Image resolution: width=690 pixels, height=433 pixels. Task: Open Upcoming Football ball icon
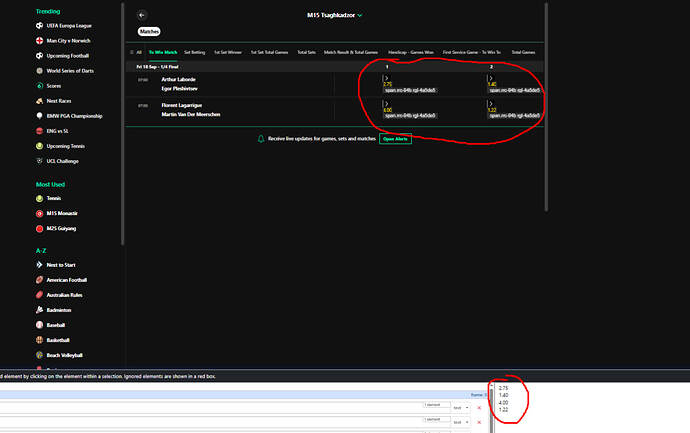point(39,55)
